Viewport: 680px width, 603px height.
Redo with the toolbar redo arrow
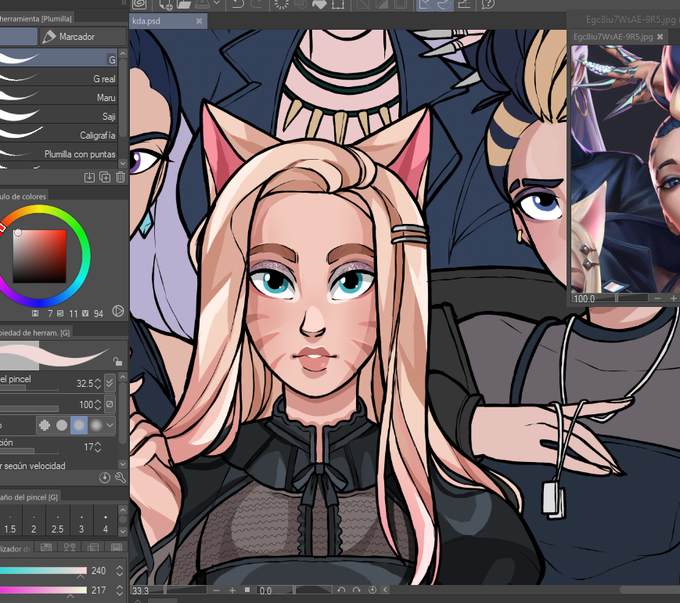coord(257,4)
